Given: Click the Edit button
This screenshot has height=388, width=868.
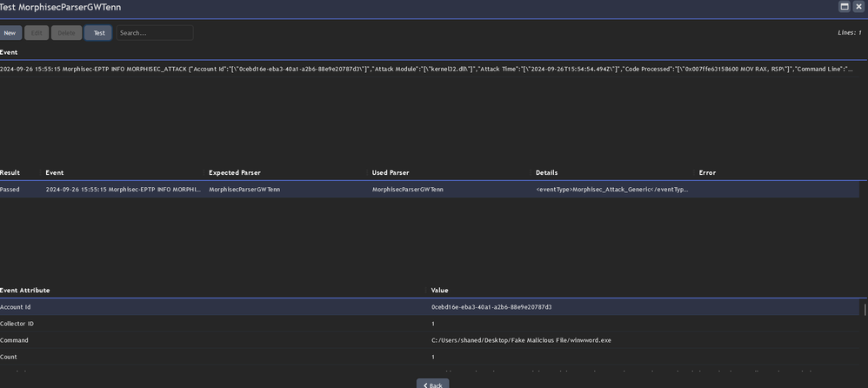Looking at the screenshot, I should [x=37, y=33].
